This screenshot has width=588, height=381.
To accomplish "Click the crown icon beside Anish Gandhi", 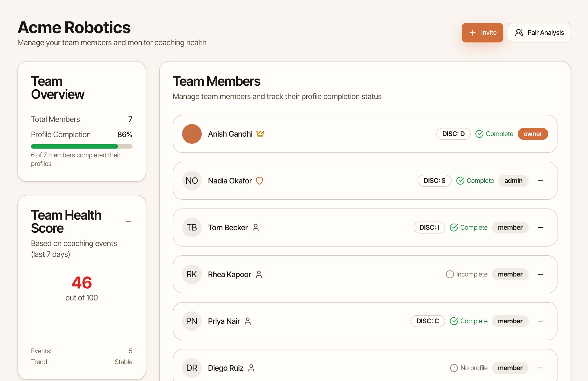I will 260,134.
